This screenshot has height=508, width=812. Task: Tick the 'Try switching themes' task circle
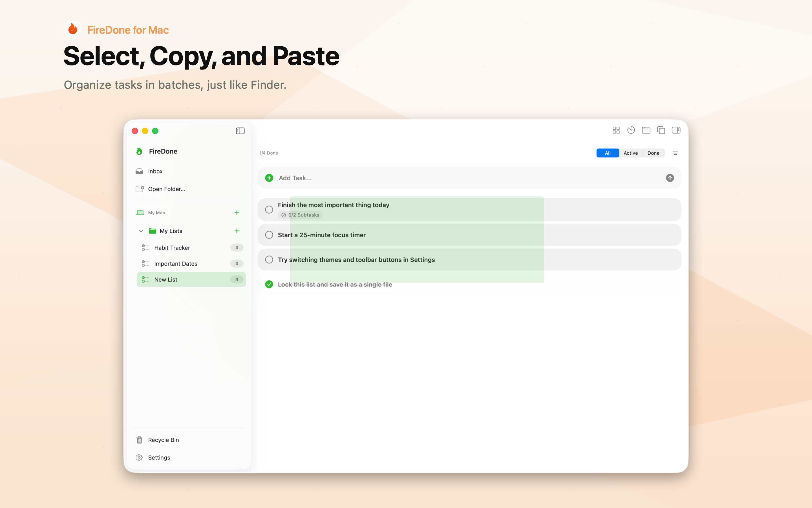coord(269,260)
